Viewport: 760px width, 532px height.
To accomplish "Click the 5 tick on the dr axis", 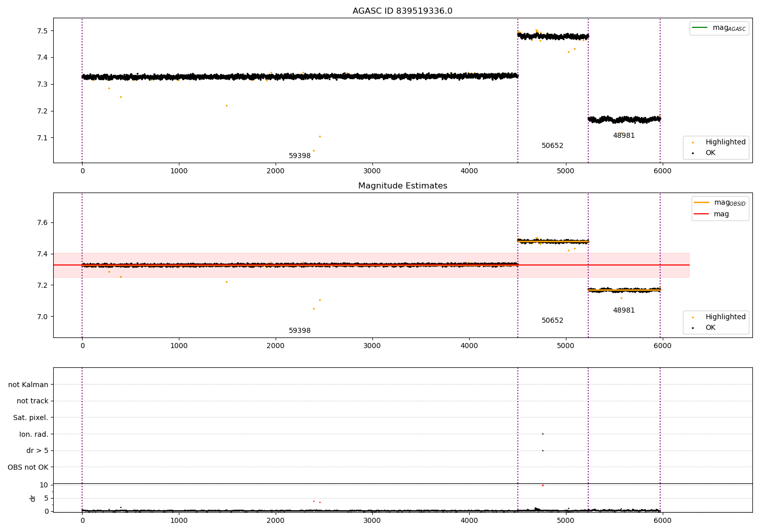I will pyautogui.click(x=46, y=498).
